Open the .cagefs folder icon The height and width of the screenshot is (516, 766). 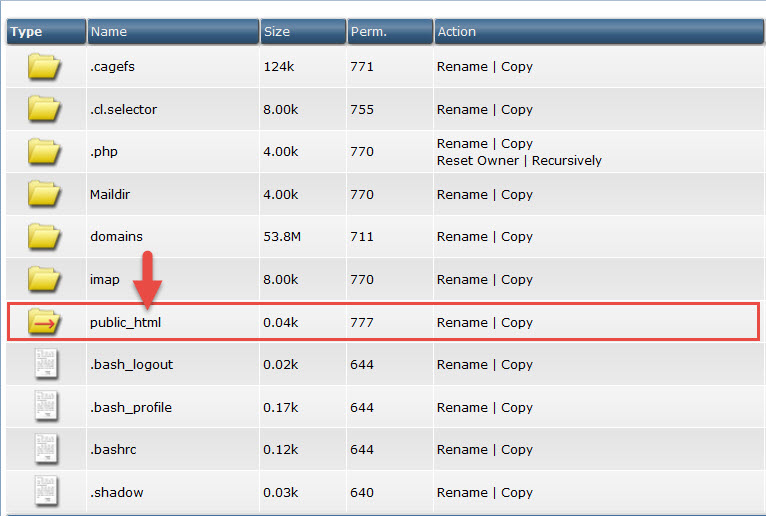coord(45,67)
